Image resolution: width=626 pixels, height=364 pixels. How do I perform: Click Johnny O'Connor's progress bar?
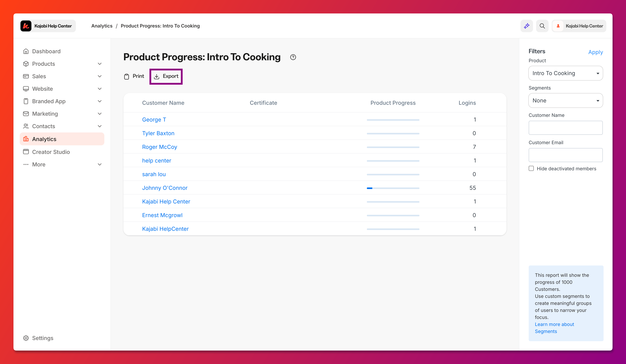coord(393,188)
